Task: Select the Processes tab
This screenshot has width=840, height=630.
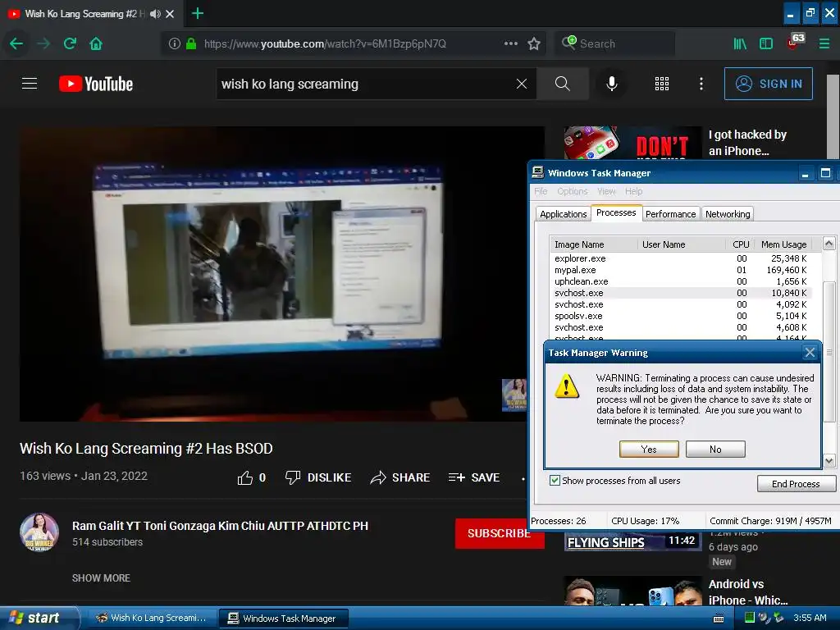Action: [x=616, y=212]
